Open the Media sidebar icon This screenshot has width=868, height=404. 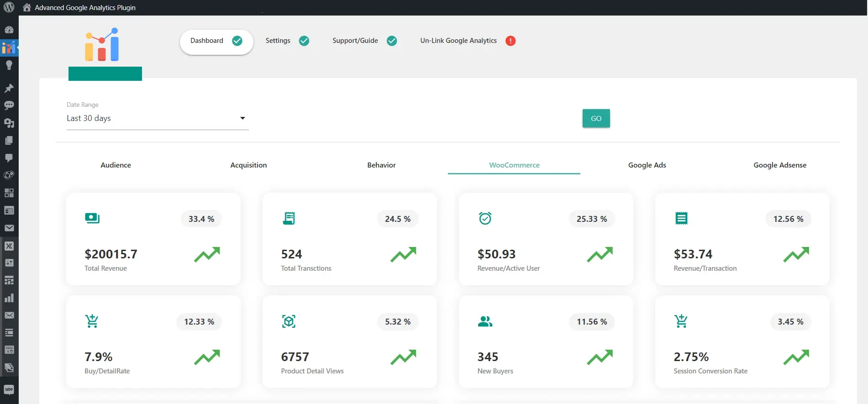9,123
